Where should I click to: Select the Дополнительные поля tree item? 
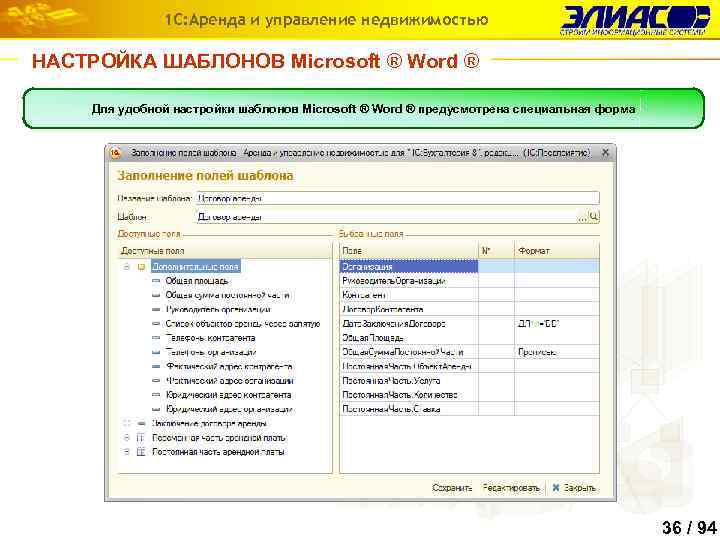coord(196,267)
